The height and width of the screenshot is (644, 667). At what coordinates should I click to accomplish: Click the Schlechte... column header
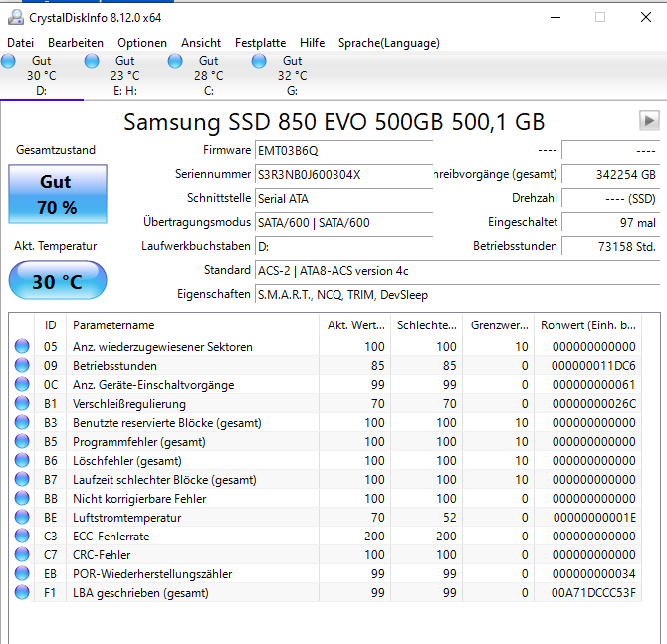pos(427,325)
